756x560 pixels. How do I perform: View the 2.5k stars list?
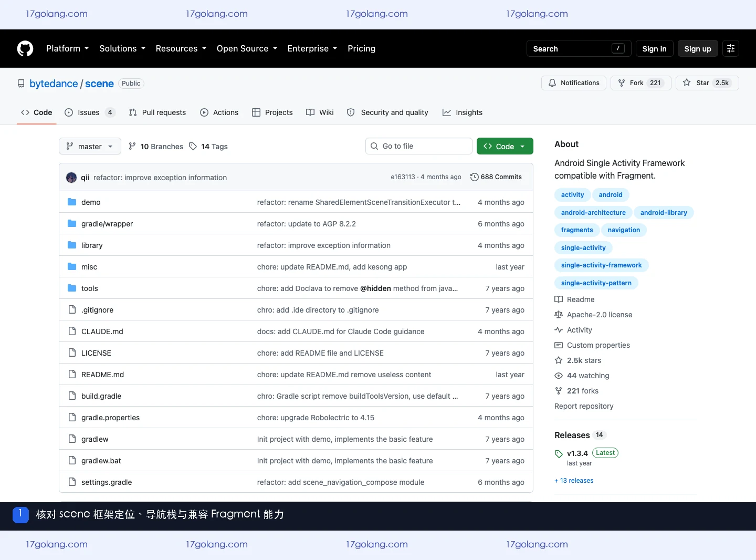coord(578,360)
